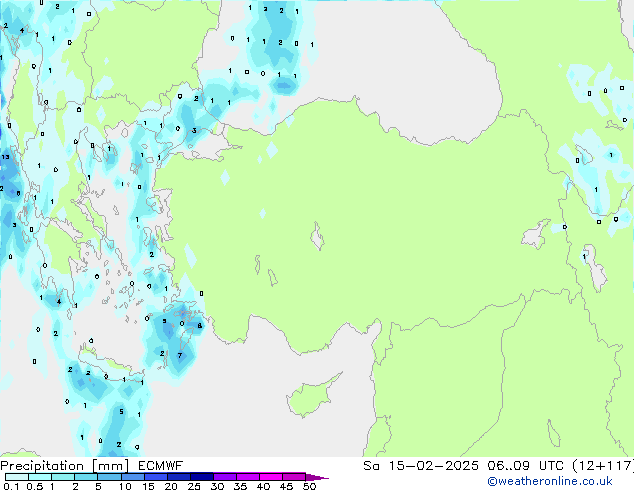Image resolution: width=634 pixels, height=490 pixels.
Task: Click the 20–25 mm dark blue box
Action: 179,477
